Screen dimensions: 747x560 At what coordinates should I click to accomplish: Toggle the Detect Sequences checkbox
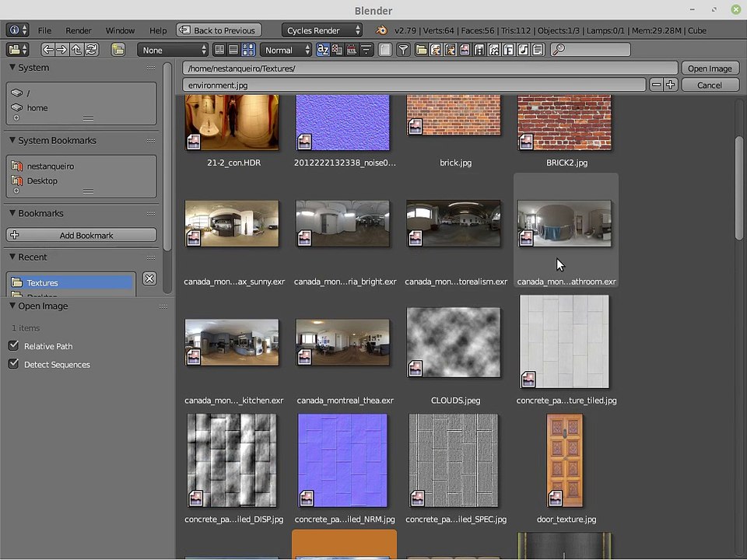point(14,364)
